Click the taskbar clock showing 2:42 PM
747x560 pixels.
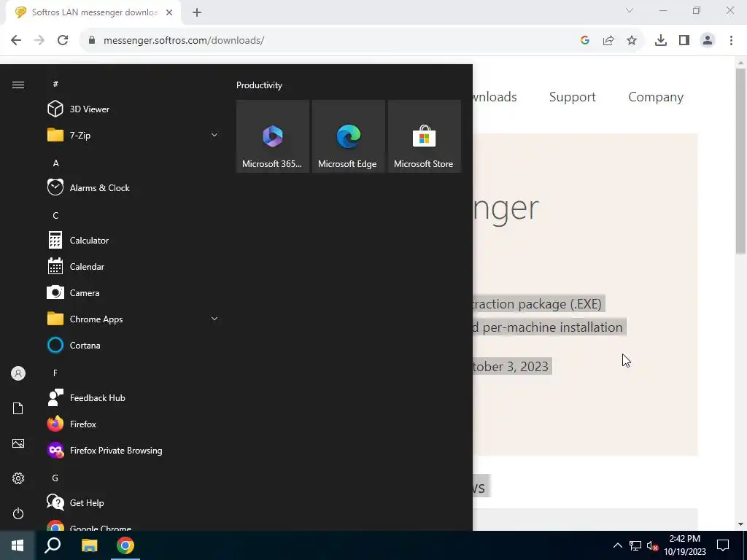point(685,545)
